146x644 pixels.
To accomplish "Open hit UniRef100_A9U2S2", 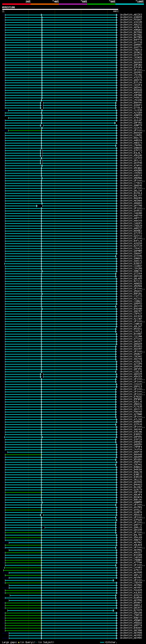I will (131, 25).
